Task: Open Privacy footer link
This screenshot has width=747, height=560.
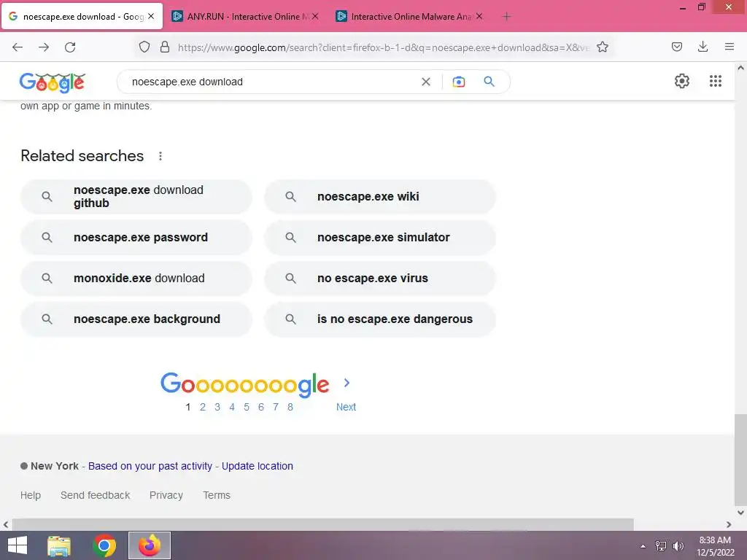Action: tap(166, 495)
